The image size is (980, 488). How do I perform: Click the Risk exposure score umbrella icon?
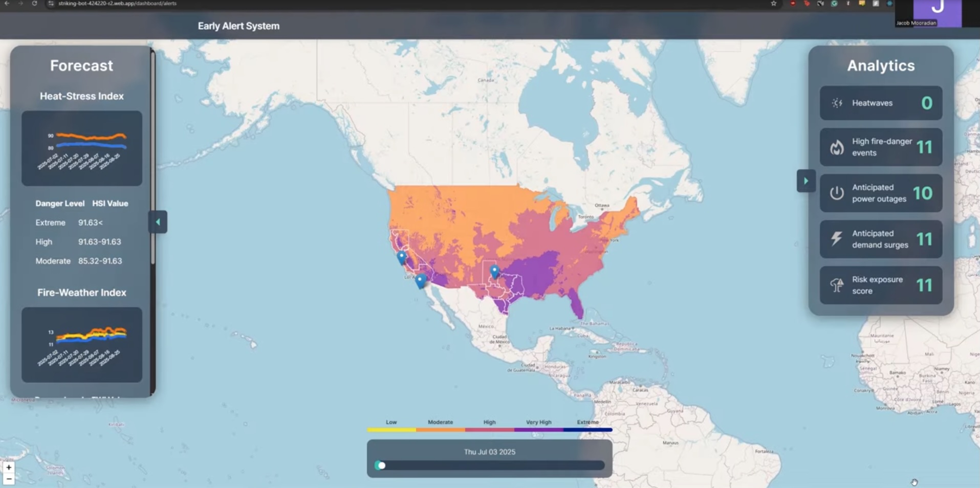click(x=837, y=285)
